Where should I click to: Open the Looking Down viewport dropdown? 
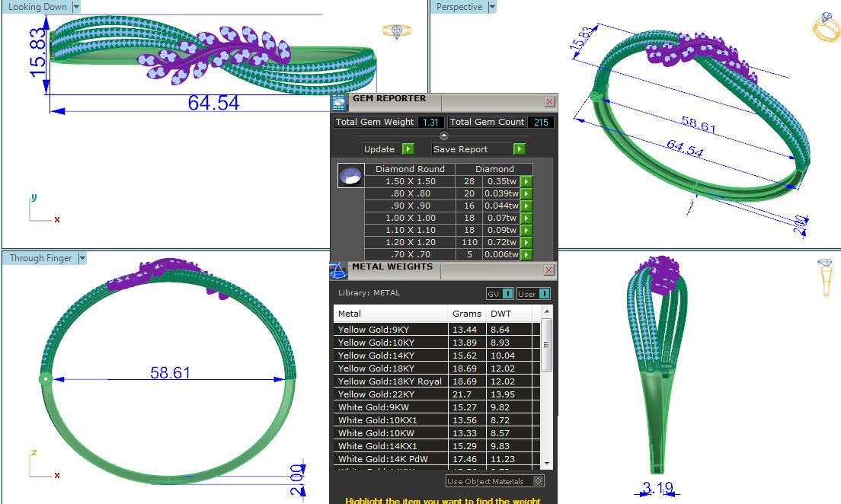pos(75,7)
